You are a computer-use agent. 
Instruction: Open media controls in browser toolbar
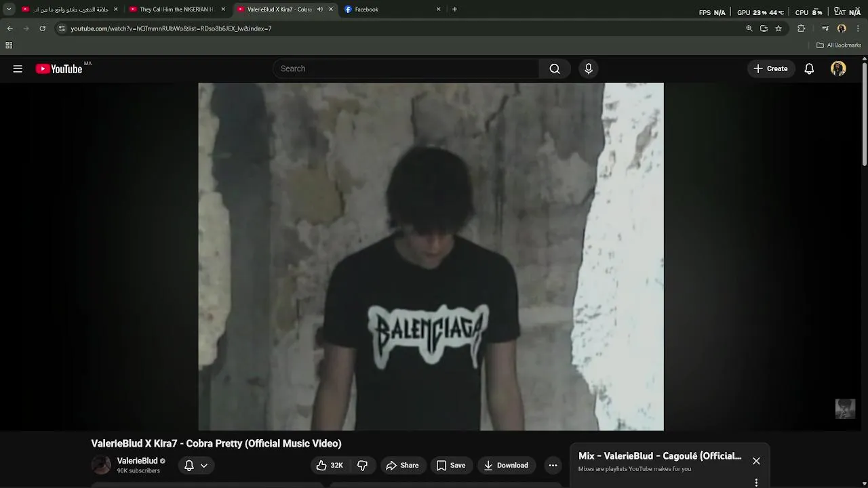[x=825, y=28]
